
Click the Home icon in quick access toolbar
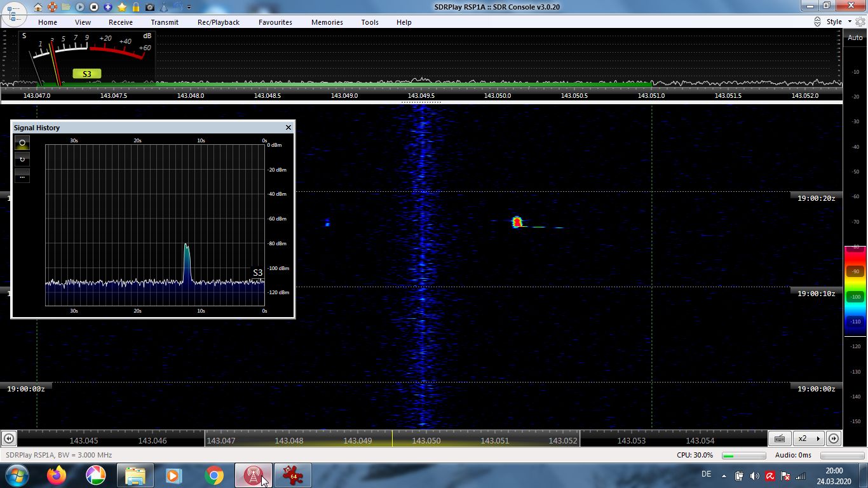pyautogui.click(x=39, y=7)
